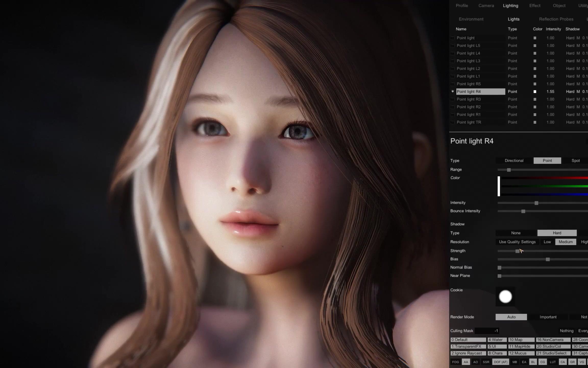This screenshot has width=588, height=368.
Task: Click the Culling Mask value field
Action: pyautogui.click(x=487, y=331)
